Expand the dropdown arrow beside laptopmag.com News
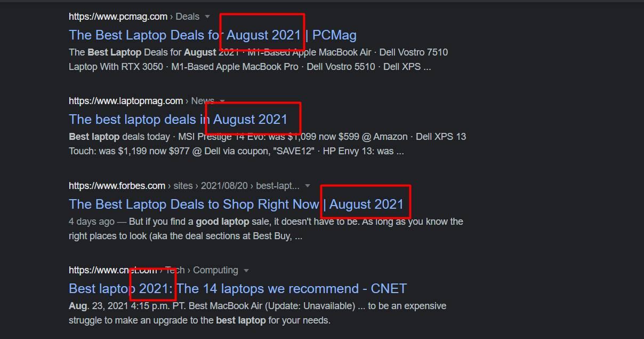The image size is (644, 339). [x=222, y=101]
